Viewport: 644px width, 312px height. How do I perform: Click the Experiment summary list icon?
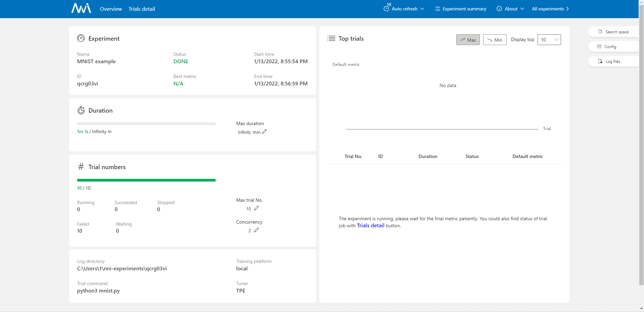click(438, 9)
